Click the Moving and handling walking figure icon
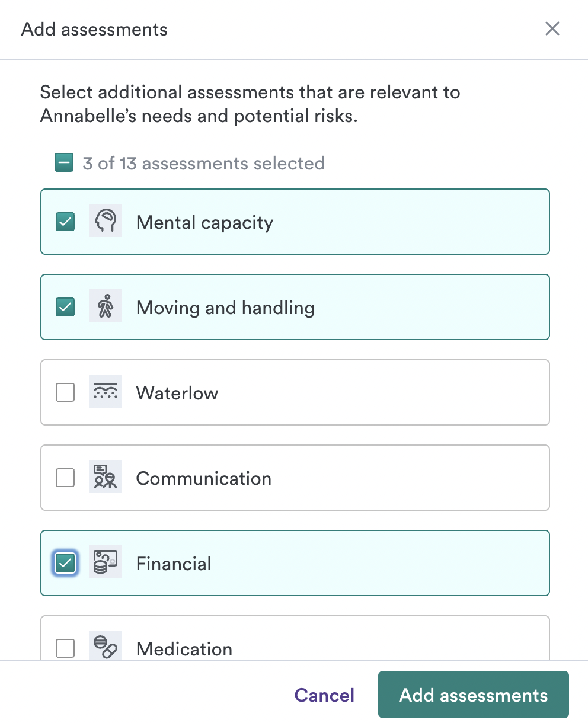This screenshot has width=588, height=723. point(106,306)
